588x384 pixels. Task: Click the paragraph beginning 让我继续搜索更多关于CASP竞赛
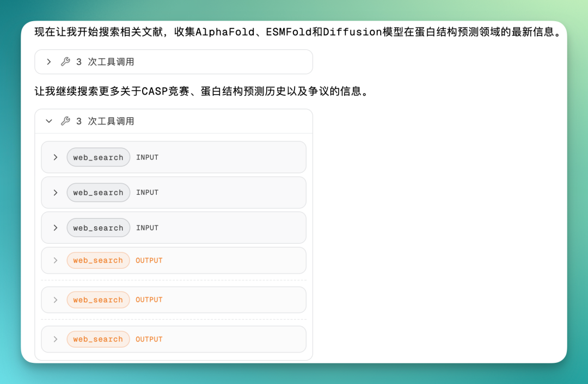coord(203,91)
